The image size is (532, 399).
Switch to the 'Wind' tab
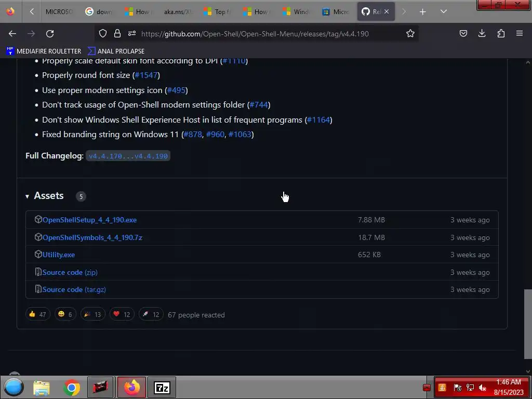point(296,12)
